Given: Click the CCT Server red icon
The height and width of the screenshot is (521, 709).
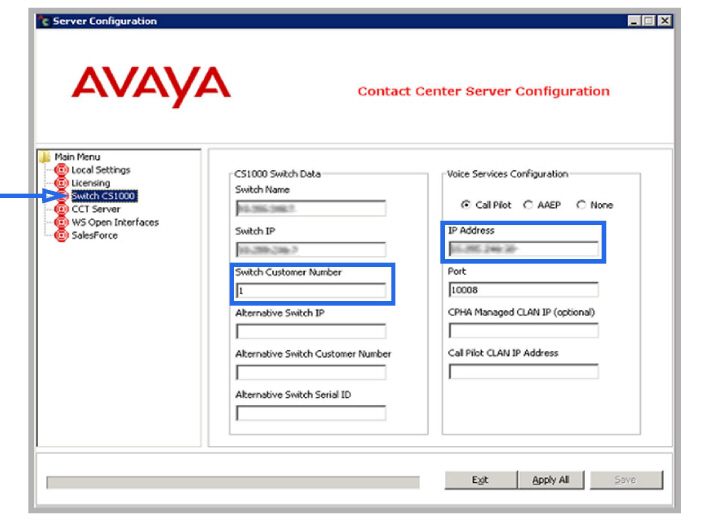Looking at the screenshot, I should (61, 209).
